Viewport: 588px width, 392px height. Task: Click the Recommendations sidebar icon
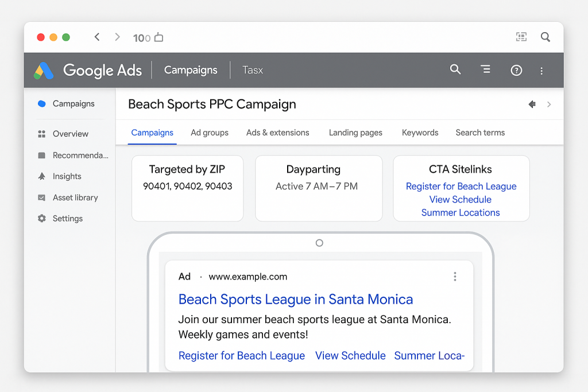(x=41, y=155)
